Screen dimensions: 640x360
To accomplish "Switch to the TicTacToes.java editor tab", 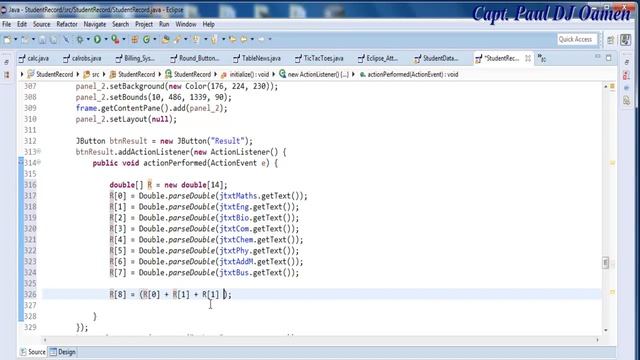I will (320, 58).
